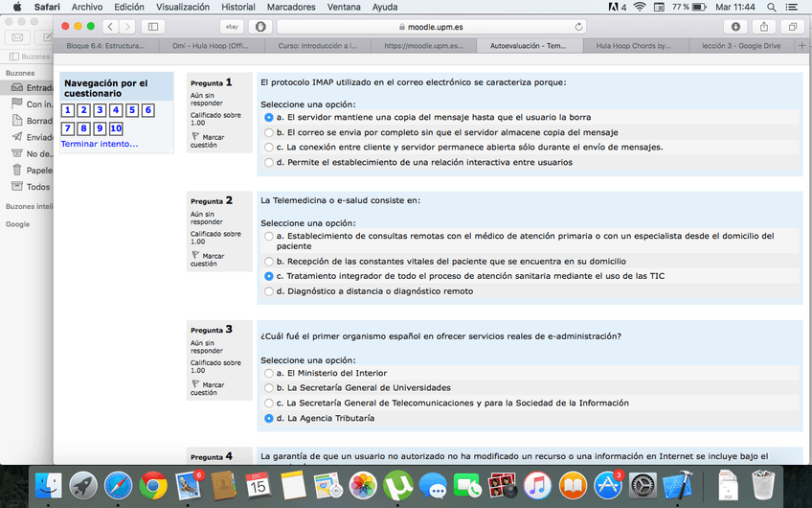Select option b: correo se envía por completo

pos(268,132)
